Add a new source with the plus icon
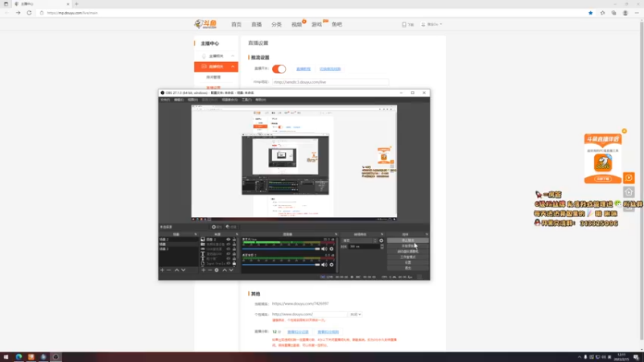This screenshot has height=362, width=644. point(204,270)
